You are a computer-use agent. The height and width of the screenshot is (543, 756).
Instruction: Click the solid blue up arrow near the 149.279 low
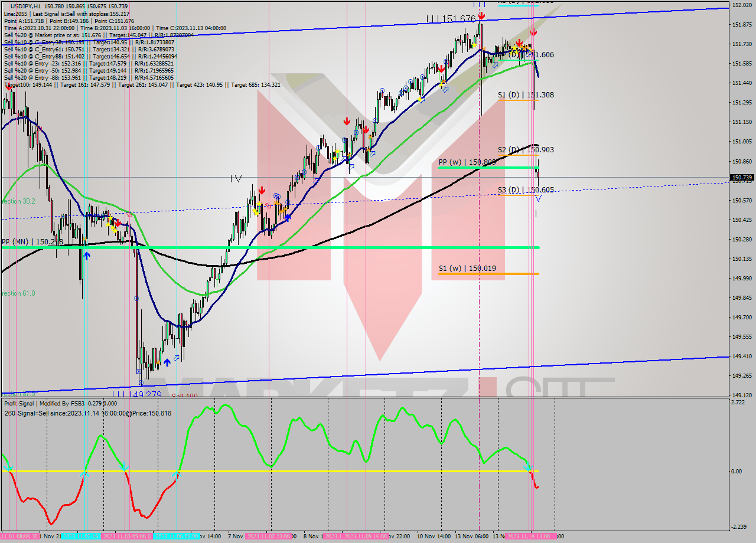coord(167,362)
